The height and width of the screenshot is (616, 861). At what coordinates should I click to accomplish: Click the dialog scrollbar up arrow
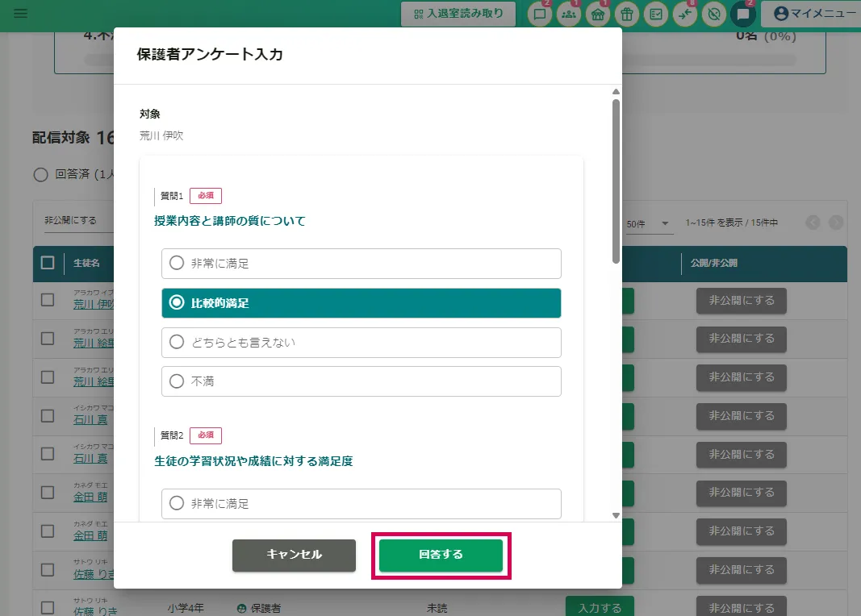pyautogui.click(x=616, y=92)
